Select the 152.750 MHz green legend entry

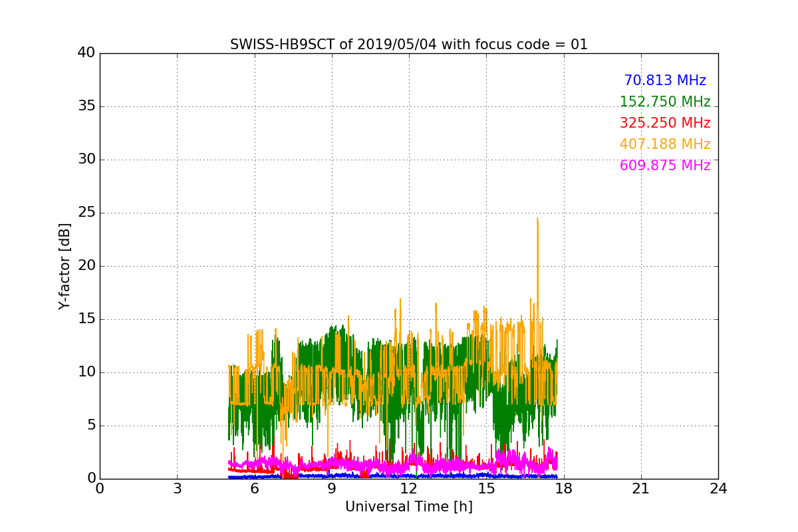[664, 102]
